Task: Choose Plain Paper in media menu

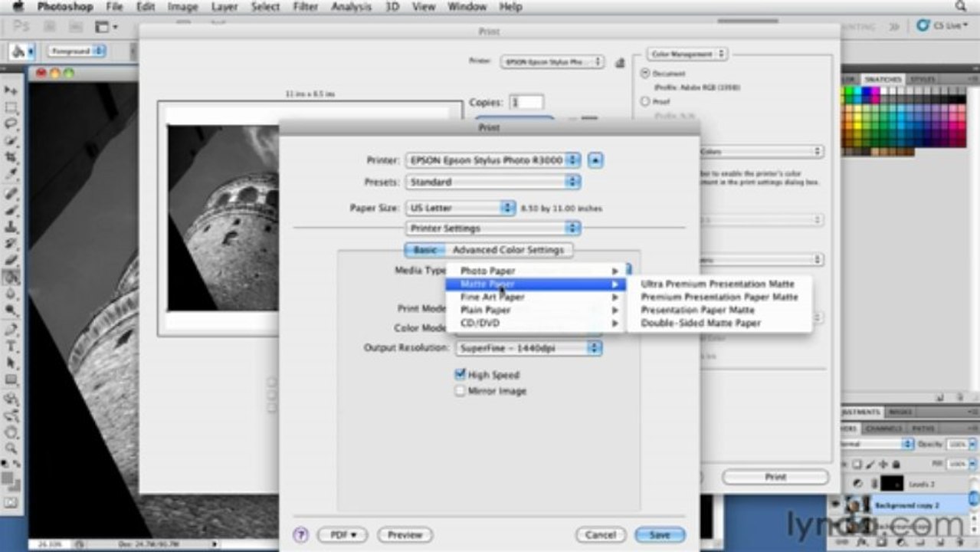Action: point(536,310)
